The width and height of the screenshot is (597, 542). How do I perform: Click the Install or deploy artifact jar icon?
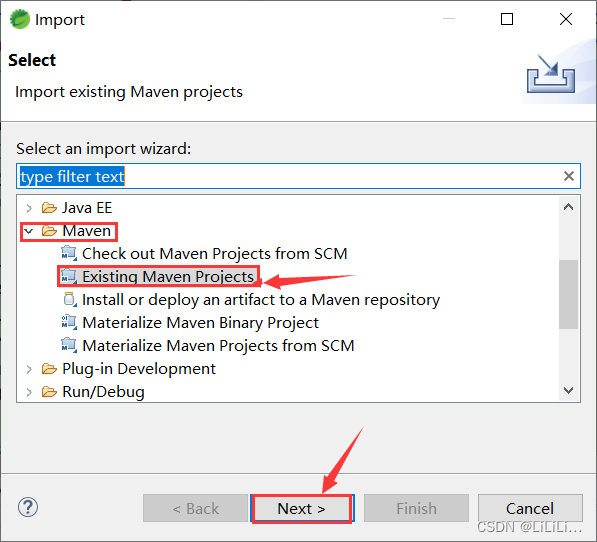(69, 300)
